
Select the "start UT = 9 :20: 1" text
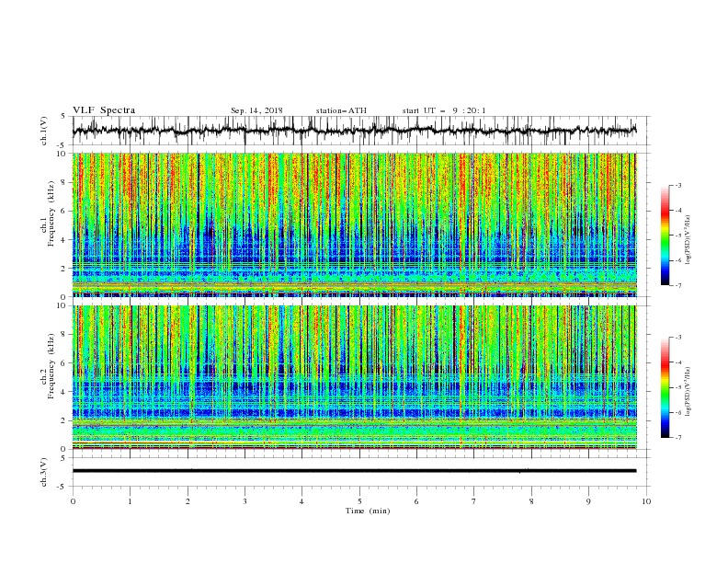point(444,110)
